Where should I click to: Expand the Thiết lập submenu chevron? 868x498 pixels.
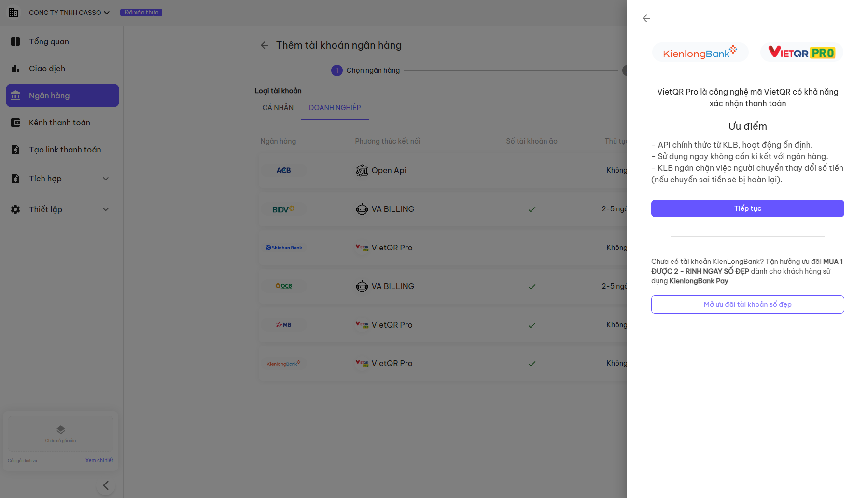[106, 209]
